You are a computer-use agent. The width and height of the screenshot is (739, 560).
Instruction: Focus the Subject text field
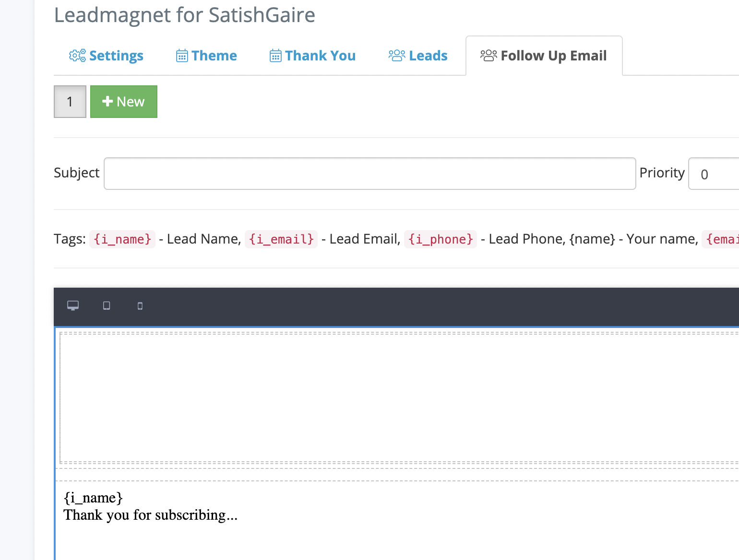[369, 174]
